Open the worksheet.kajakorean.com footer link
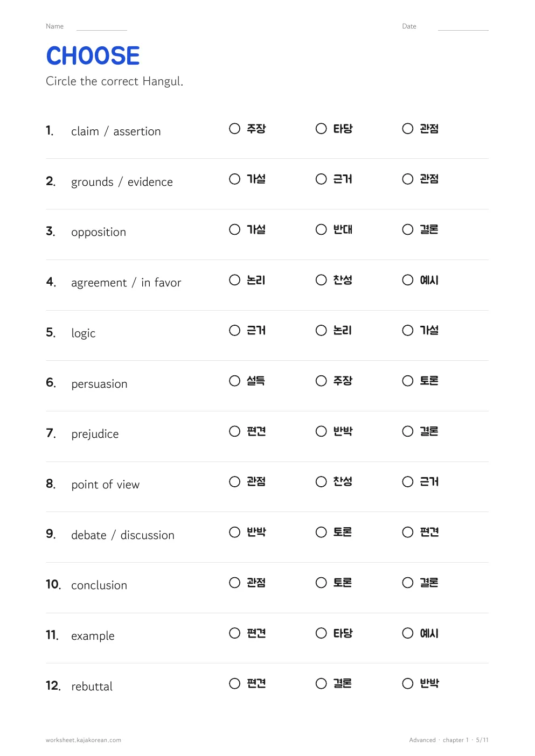Image resolution: width=535 pixels, height=756 pixels. tap(84, 740)
